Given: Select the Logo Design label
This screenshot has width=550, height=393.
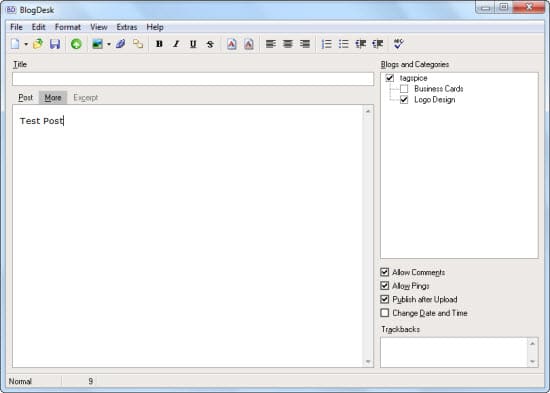Looking at the screenshot, I should pyautogui.click(x=435, y=100).
